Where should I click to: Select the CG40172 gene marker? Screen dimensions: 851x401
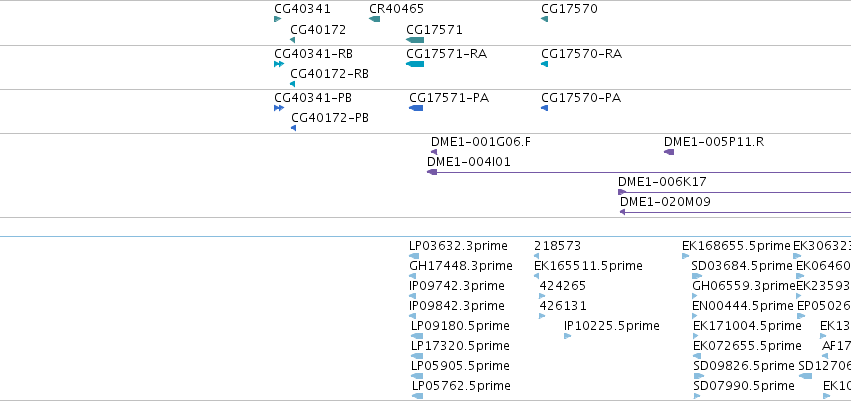293,40
